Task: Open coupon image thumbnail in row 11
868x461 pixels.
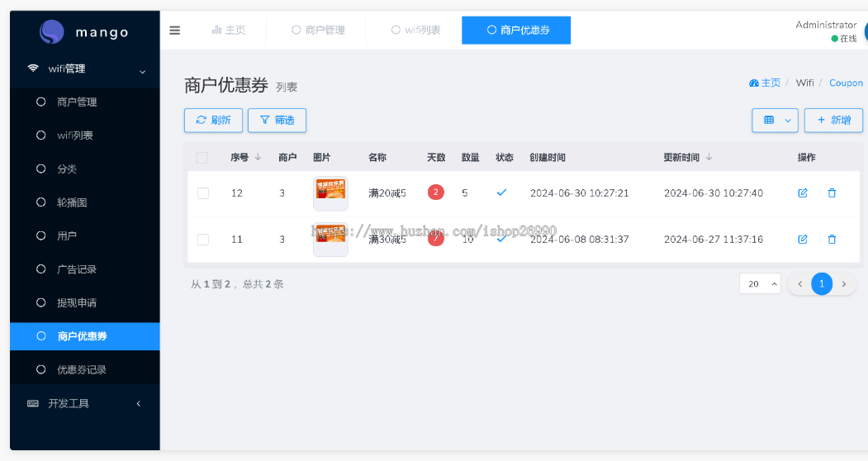Action: (330, 240)
